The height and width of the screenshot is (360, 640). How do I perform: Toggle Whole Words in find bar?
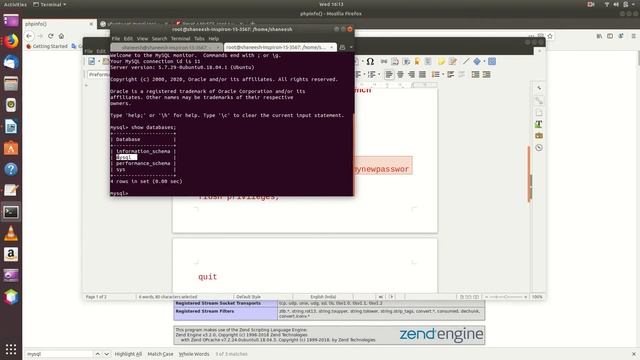click(194, 354)
